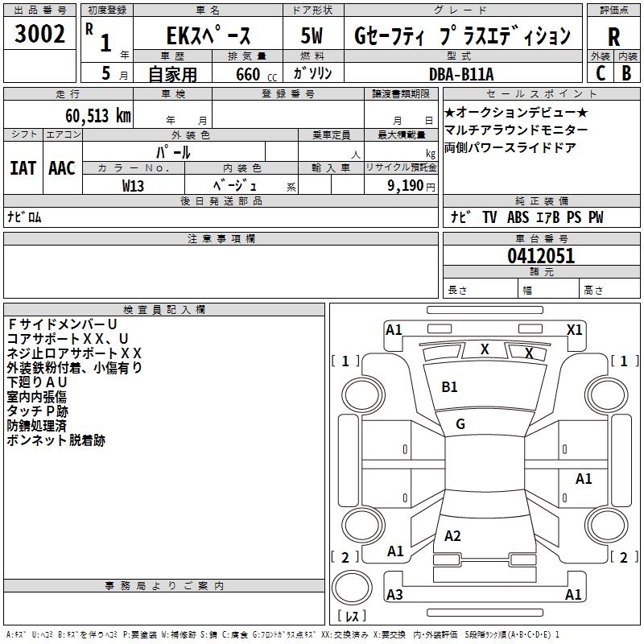Click the recycle deposit 9,190円
Viewport: 644px width, 644px height.
pos(411,186)
